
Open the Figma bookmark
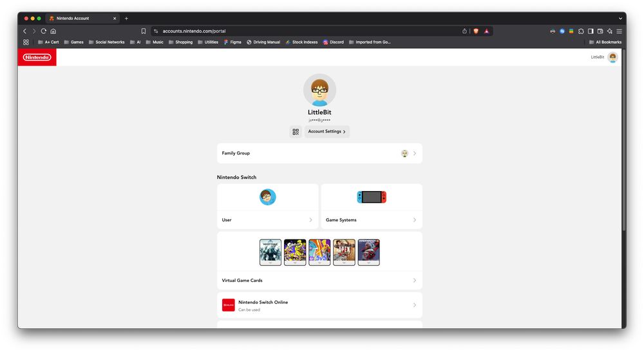pos(232,42)
